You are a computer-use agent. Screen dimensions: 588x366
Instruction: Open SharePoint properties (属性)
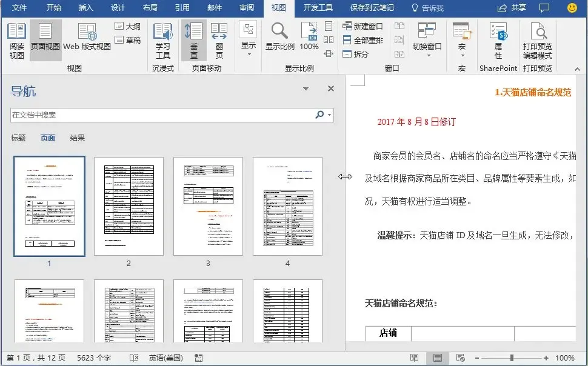click(498, 41)
